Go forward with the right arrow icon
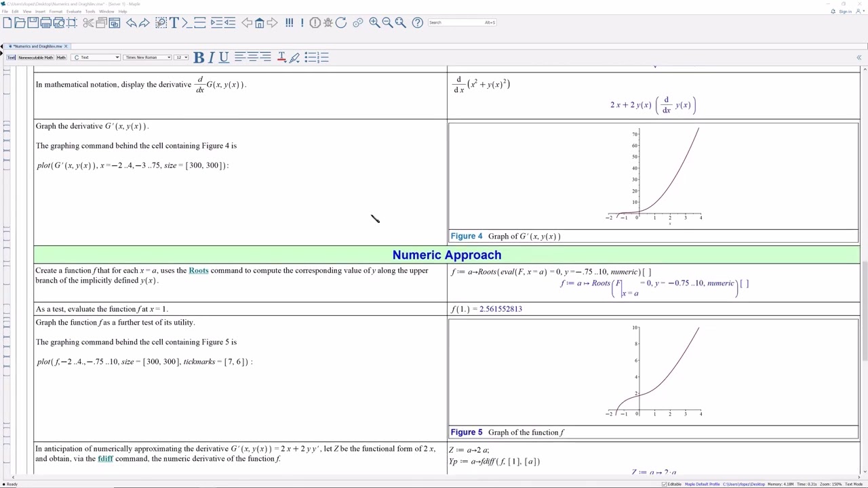 (x=272, y=23)
